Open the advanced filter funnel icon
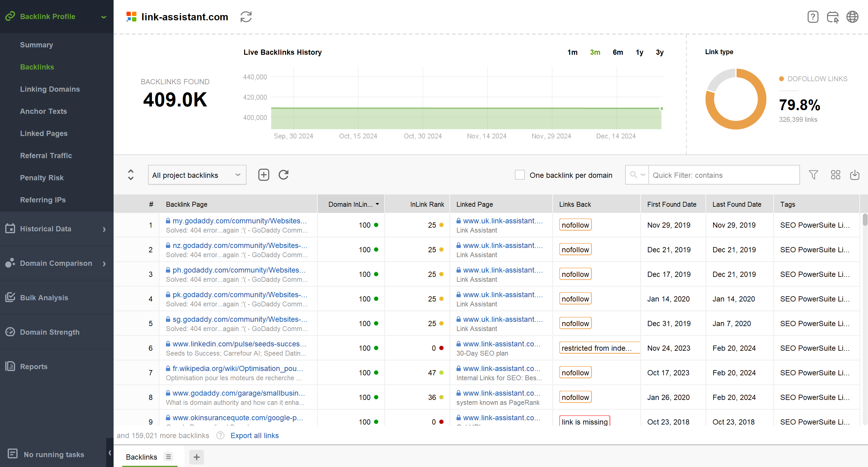The image size is (868, 467). pos(814,175)
